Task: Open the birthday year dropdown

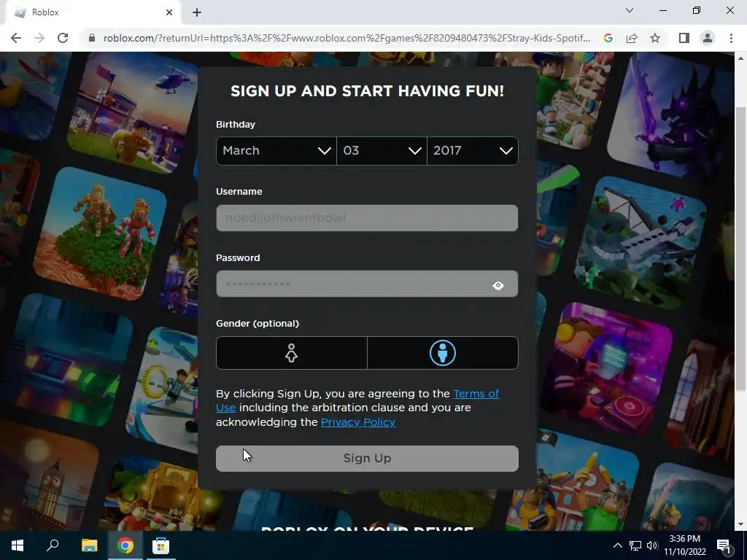Action: click(473, 150)
